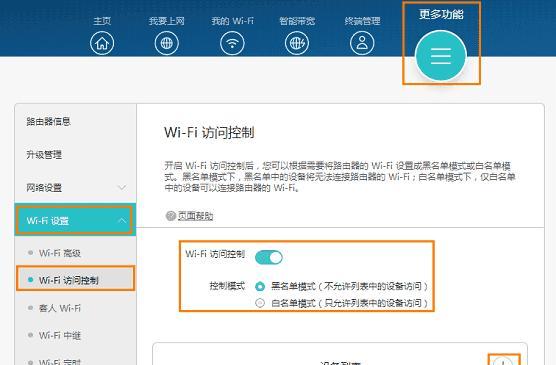Click the 更多功能 round menu icon
This screenshot has width=556, height=365.
441,56
